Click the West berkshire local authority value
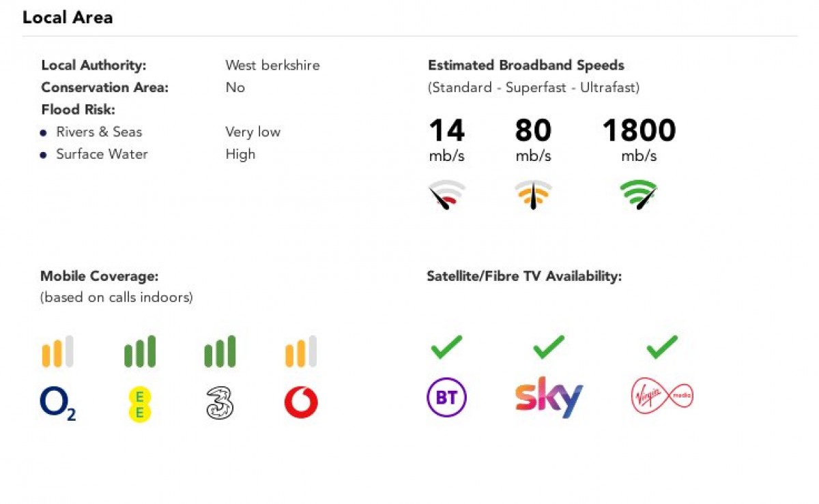The height and width of the screenshot is (504, 819). (272, 65)
